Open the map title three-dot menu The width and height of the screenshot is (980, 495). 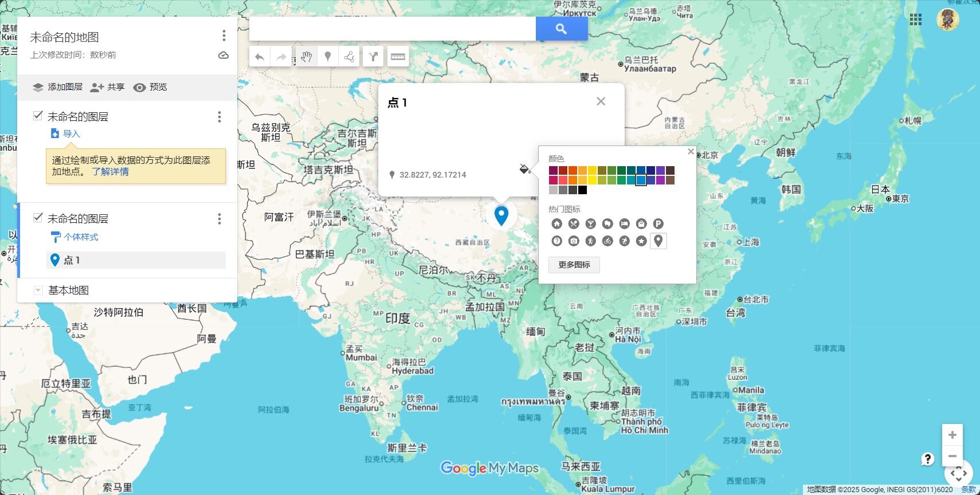pos(224,36)
